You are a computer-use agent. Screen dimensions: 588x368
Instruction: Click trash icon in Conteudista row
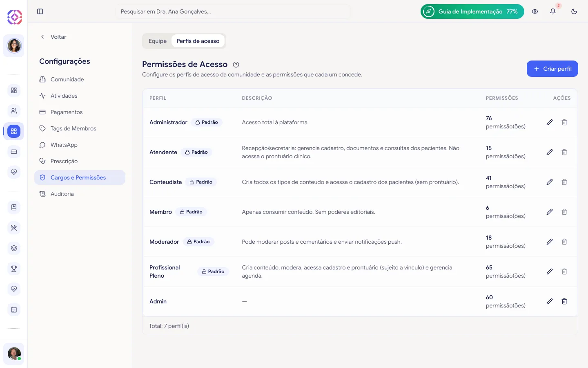pos(564,182)
